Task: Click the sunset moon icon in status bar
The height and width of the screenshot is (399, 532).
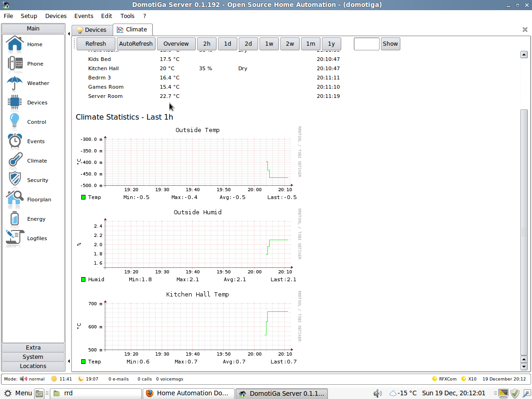Action: point(81,379)
